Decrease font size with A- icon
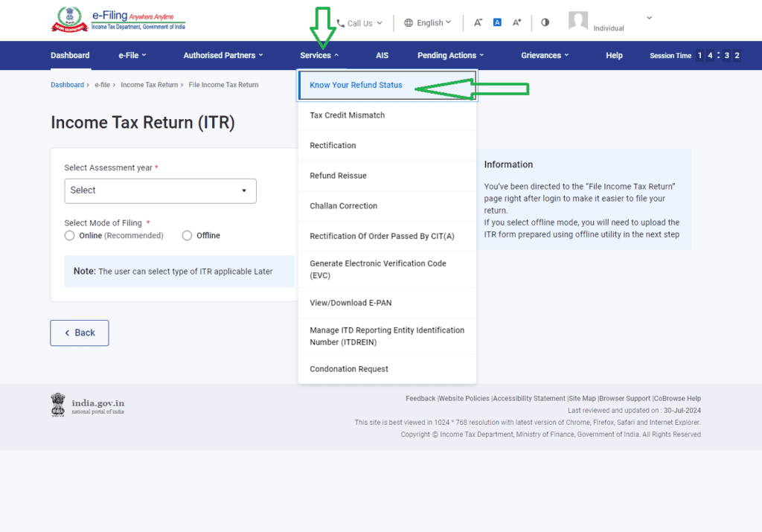The image size is (762, 532). 478,23
